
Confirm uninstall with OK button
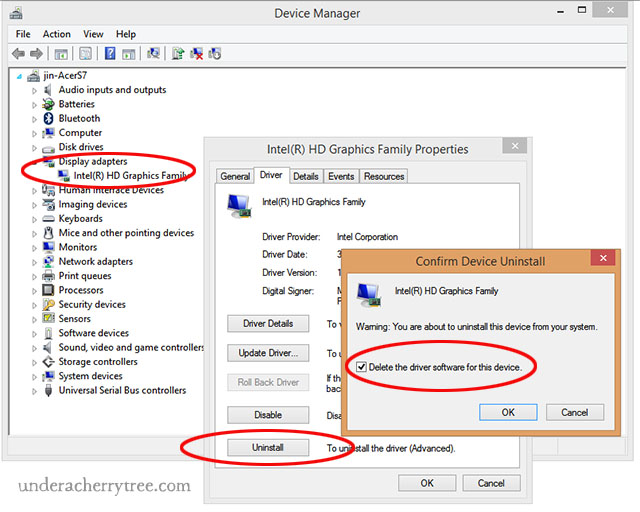[508, 412]
